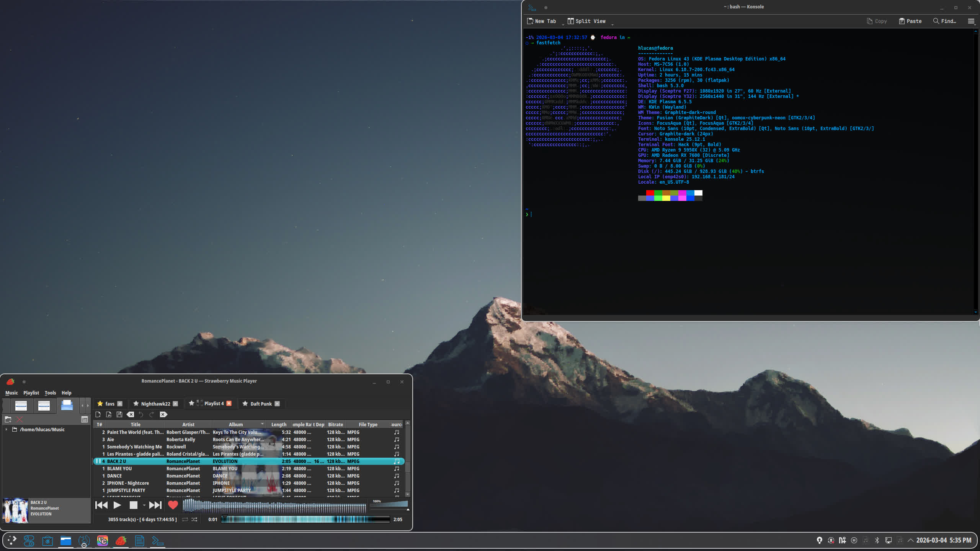Click the playlist vertical scrollbar
This screenshot has height=551, width=980.
408,458
